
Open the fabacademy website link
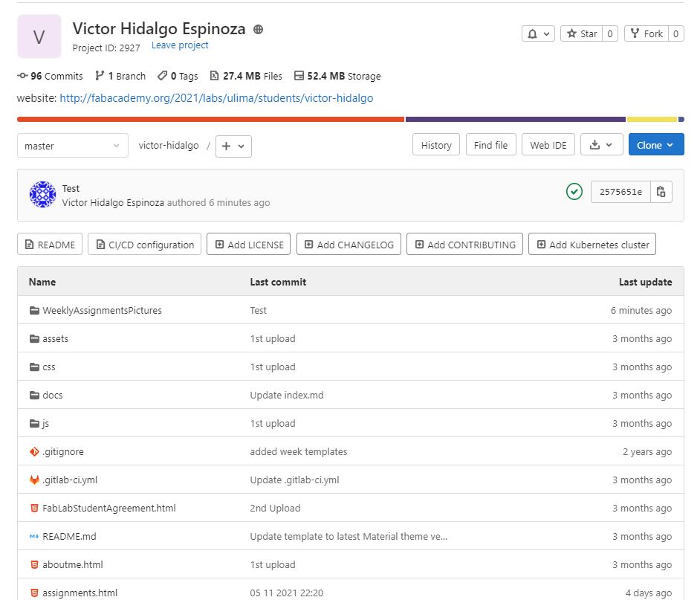(x=216, y=98)
